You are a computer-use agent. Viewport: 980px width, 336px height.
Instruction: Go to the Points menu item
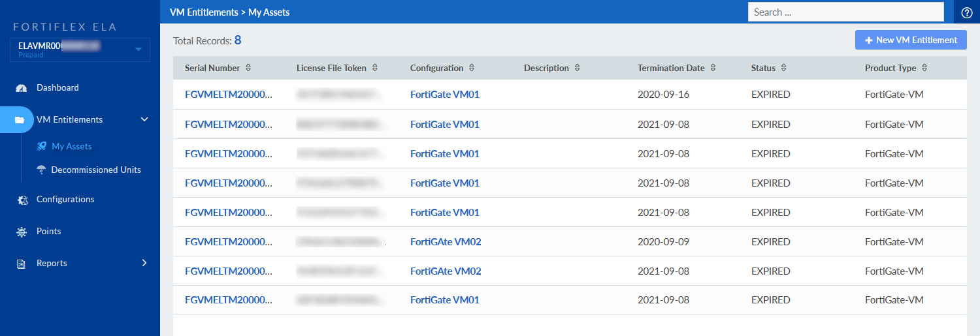click(49, 231)
